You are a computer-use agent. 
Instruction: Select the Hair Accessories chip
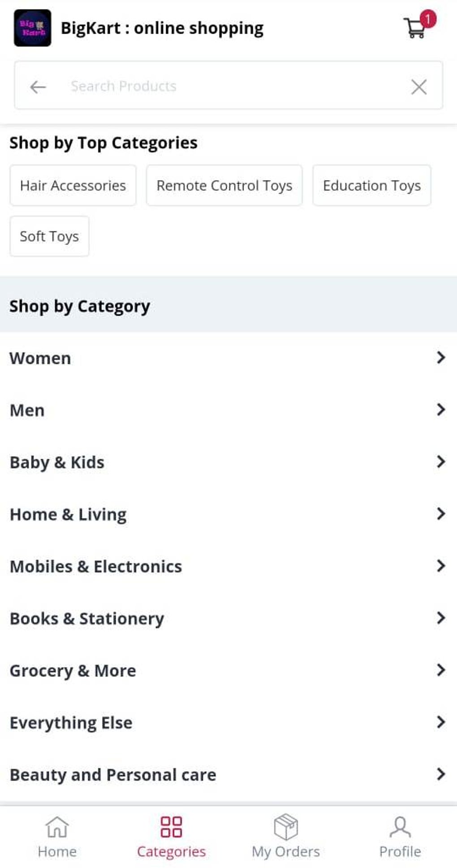73,186
